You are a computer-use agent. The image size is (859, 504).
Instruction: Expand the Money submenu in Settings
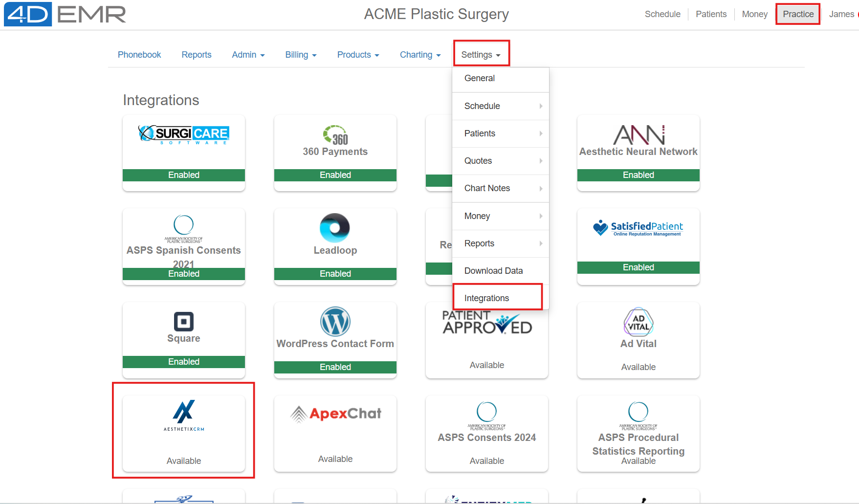click(x=501, y=216)
